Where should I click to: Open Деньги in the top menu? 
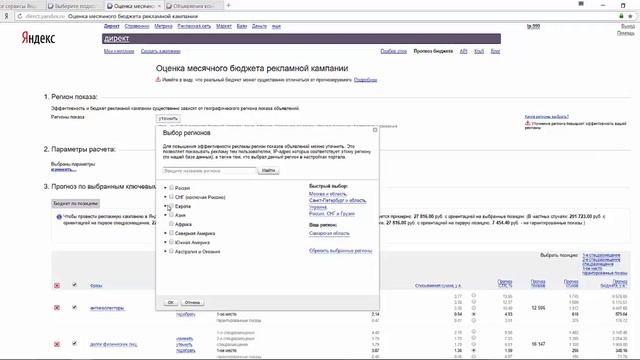259,26
